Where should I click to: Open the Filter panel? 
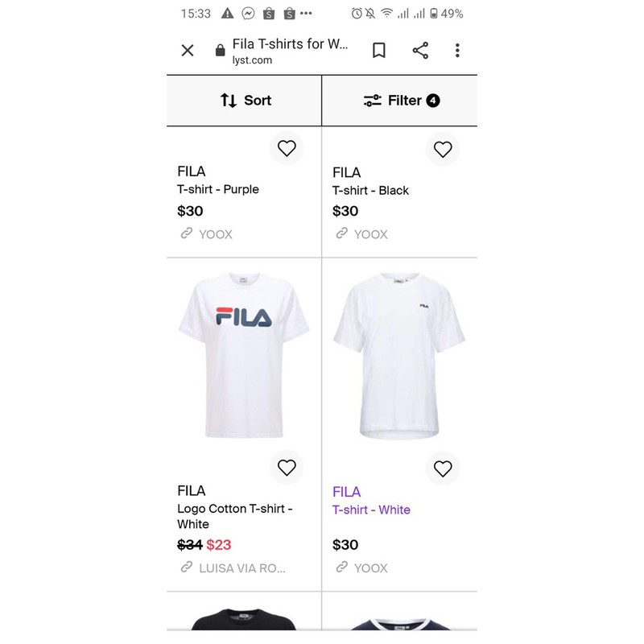coord(400,101)
